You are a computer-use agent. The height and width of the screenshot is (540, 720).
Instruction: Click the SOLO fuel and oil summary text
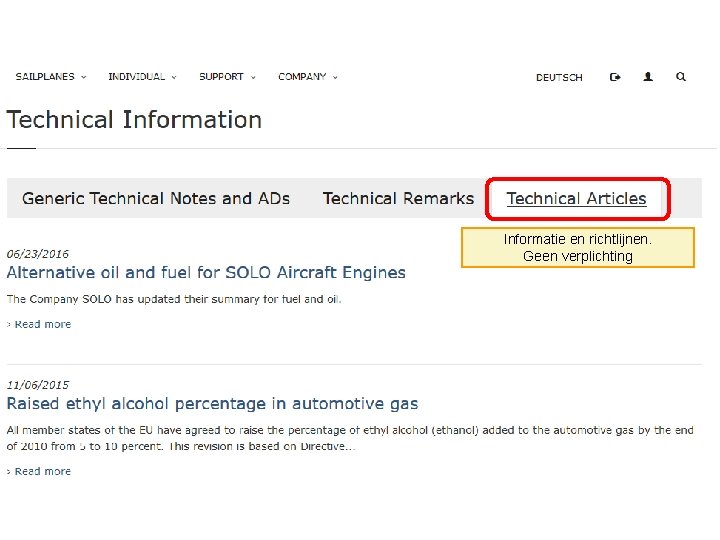point(174,299)
